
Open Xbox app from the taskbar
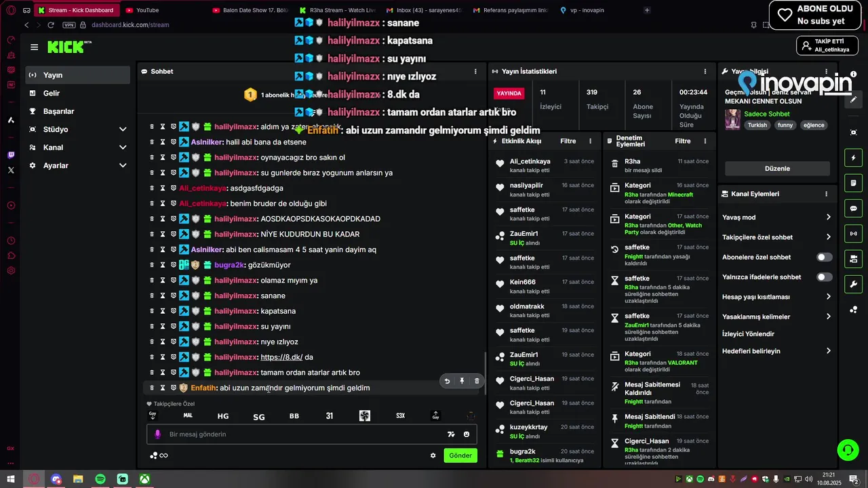(145, 479)
